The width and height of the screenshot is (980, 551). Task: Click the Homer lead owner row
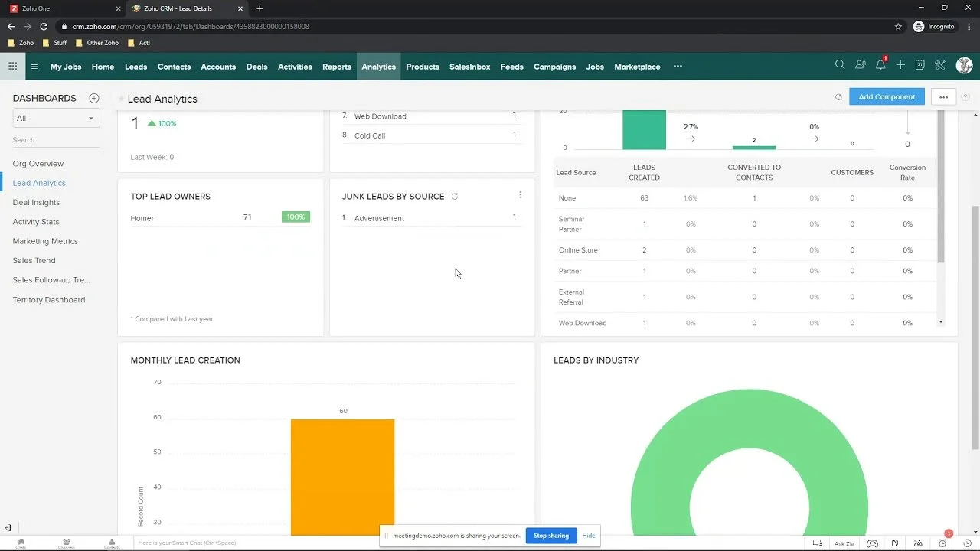[220, 218]
